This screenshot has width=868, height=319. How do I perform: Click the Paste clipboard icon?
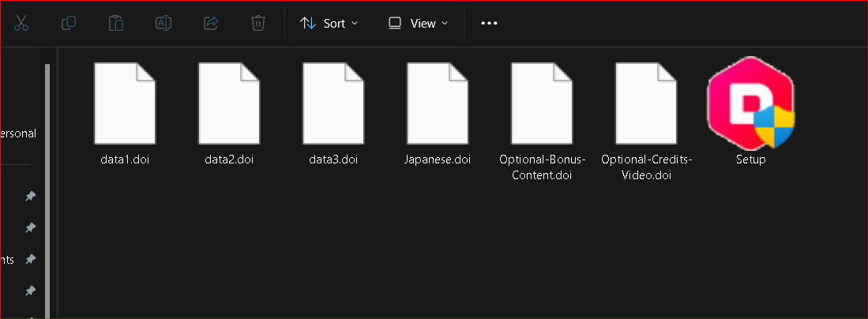coord(116,23)
